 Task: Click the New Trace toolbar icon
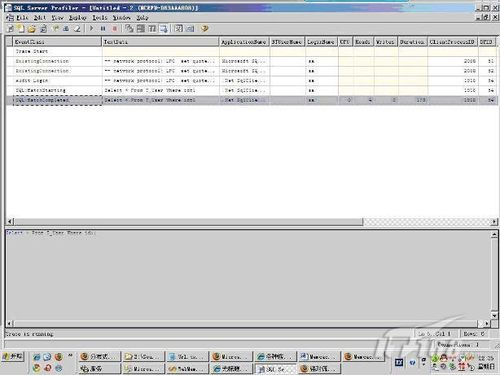point(10,29)
